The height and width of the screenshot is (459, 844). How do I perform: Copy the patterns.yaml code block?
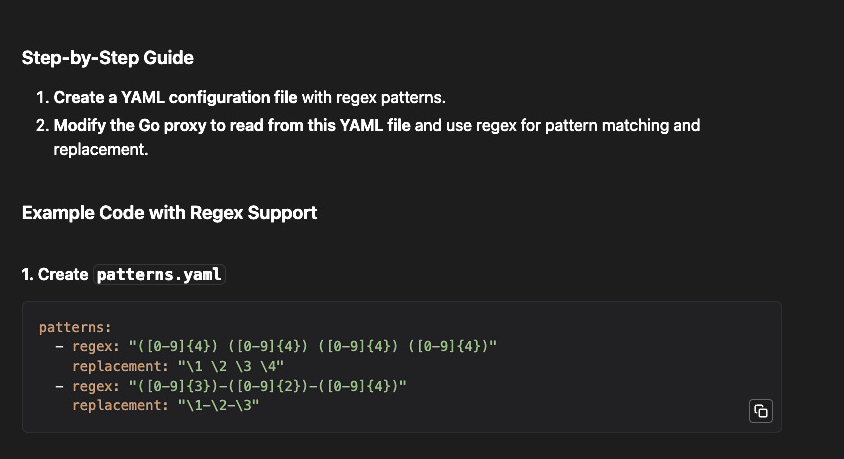761,411
